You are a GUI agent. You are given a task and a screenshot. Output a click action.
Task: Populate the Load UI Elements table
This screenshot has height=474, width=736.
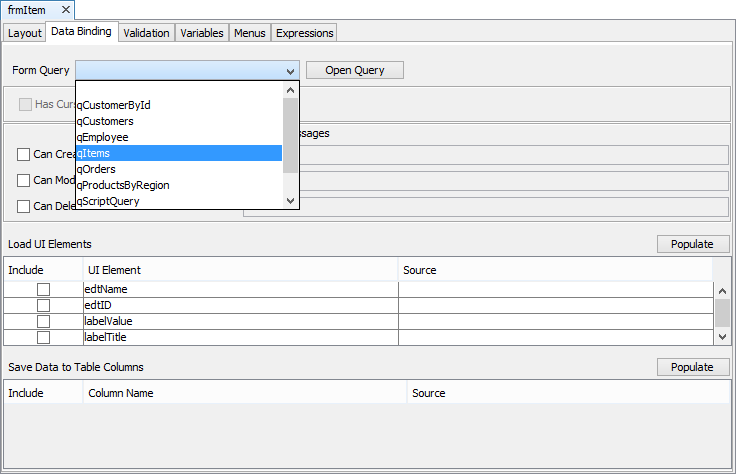coord(692,244)
